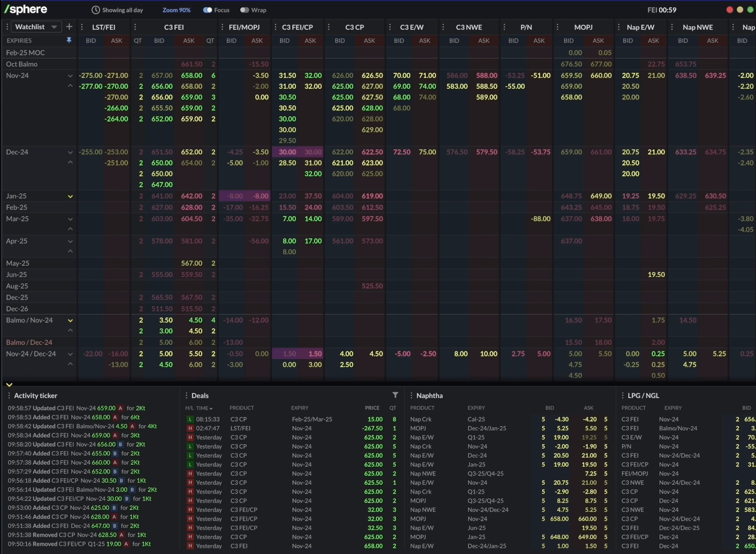This screenshot has height=554, width=756.
Task: Open the Naphtha panel options dots
Action: click(x=411, y=395)
